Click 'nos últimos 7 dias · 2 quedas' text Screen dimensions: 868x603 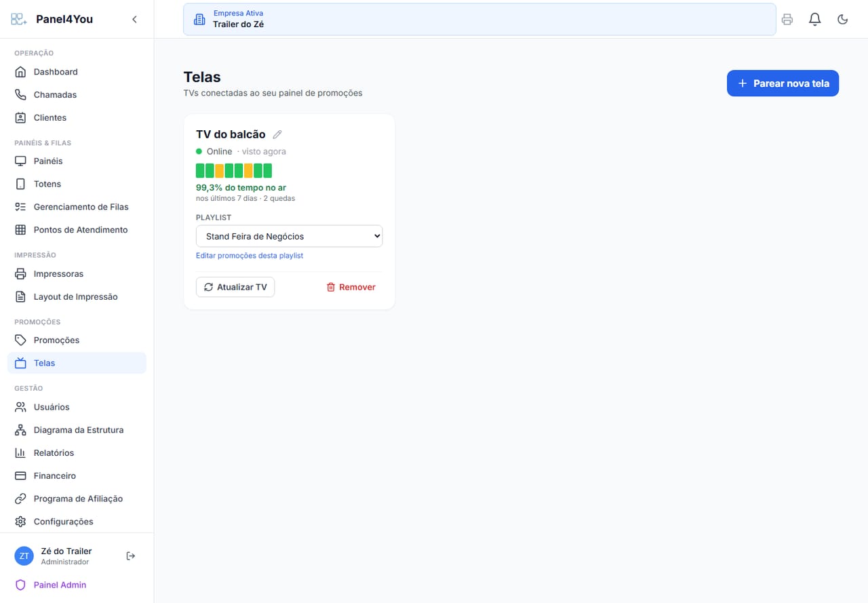[245, 199]
